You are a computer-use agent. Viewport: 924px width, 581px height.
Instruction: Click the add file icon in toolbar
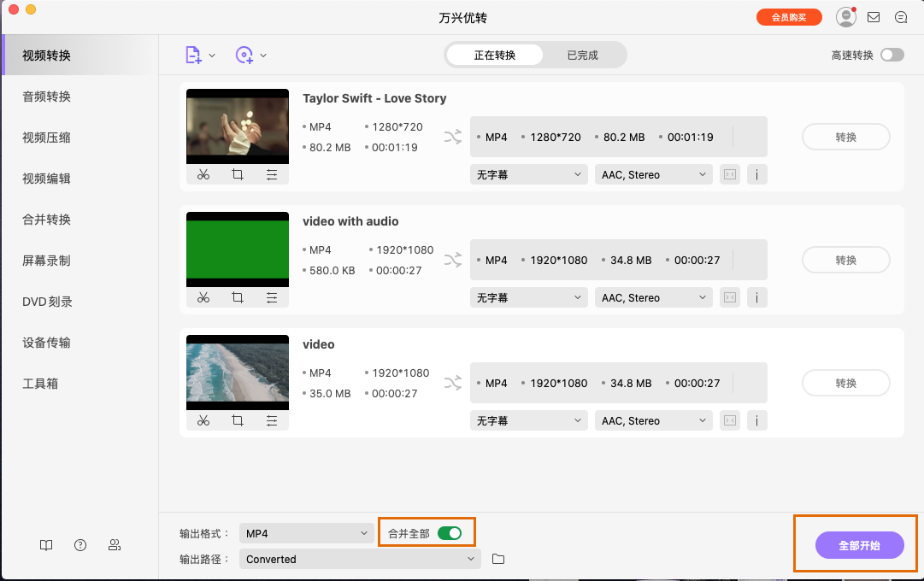[x=192, y=53]
